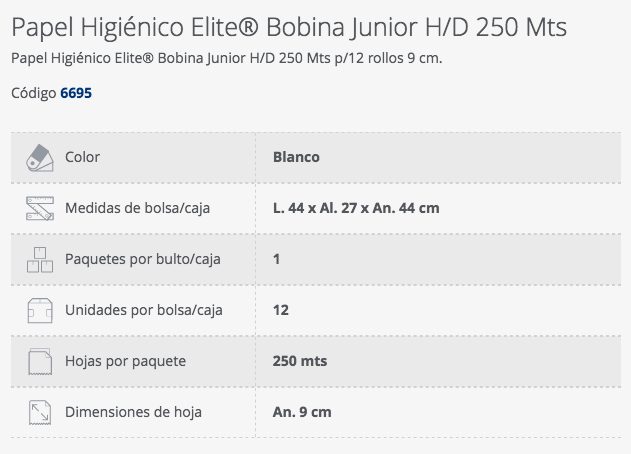Click the An. 9 cm value
631x454 pixels.
302,412
